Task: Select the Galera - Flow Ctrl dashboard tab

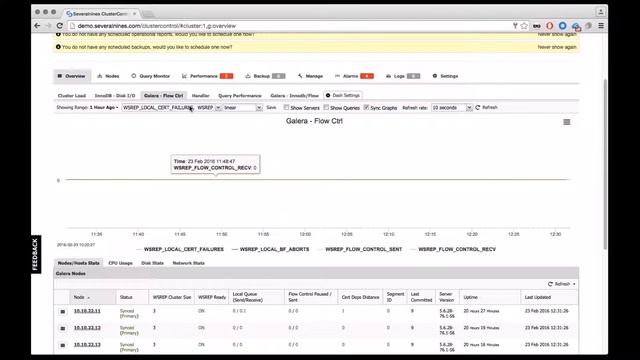Action: point(163,96)
